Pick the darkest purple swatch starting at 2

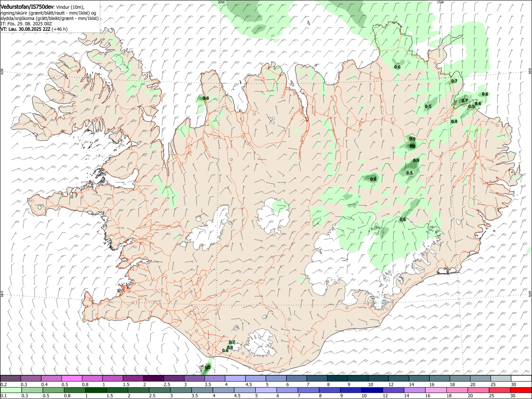(153, 378)
